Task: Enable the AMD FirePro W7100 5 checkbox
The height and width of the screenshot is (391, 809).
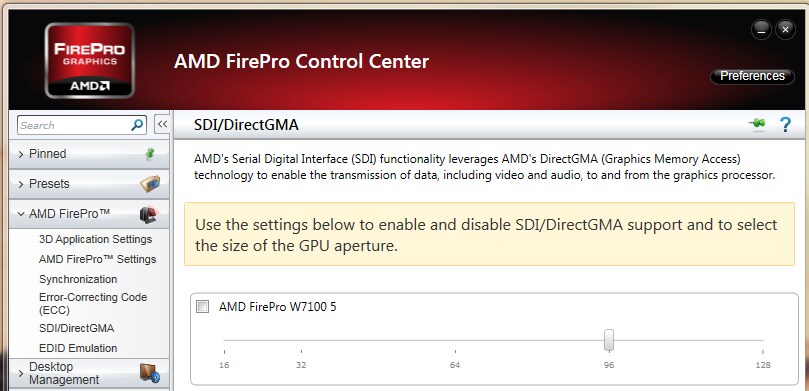Action: 203,307
